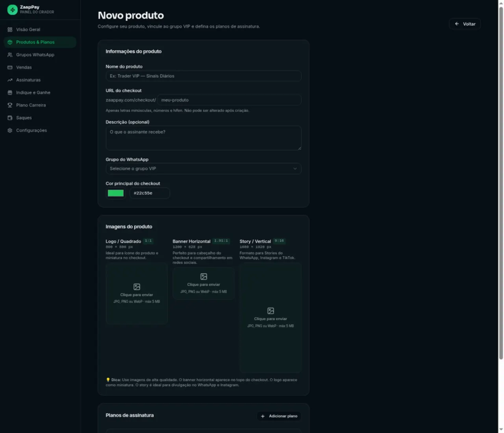Image resolution: width=504 pixels, height=433 pixels.
Task: Open the Grupo do WhatsApp dropdown
Action: pos(204,168)
